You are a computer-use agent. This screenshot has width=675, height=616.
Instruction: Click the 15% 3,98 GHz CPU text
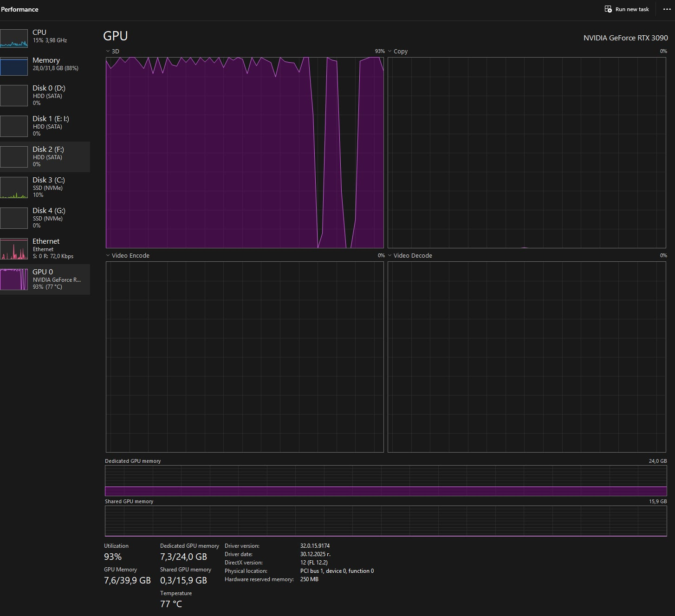click(x=50, y=40)
